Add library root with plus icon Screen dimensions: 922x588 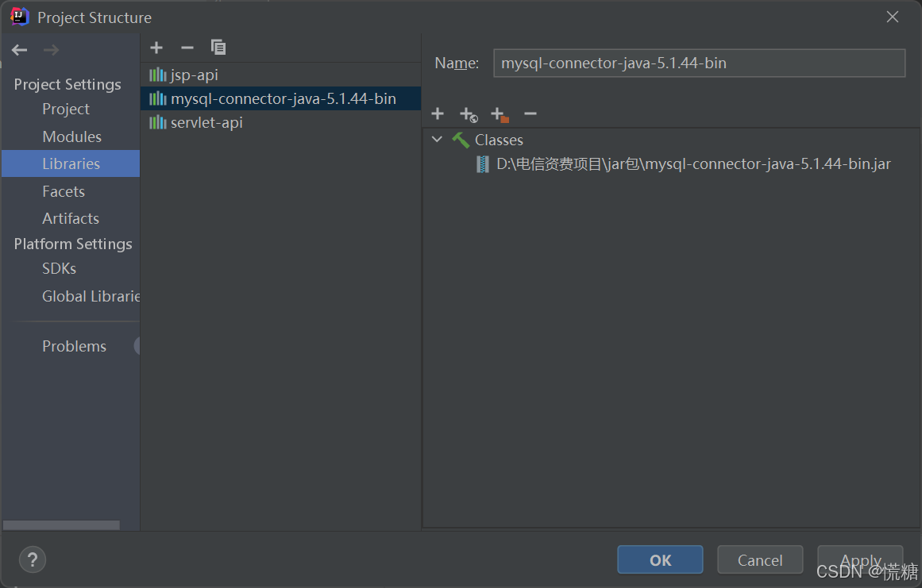click(x=438, y=113)
